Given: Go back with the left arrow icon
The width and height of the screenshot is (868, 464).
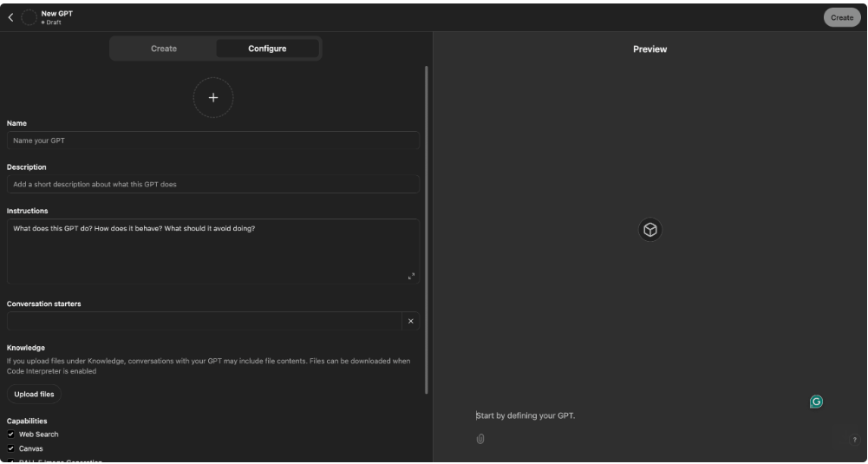Looking at the screenshot, I should 10,17.
